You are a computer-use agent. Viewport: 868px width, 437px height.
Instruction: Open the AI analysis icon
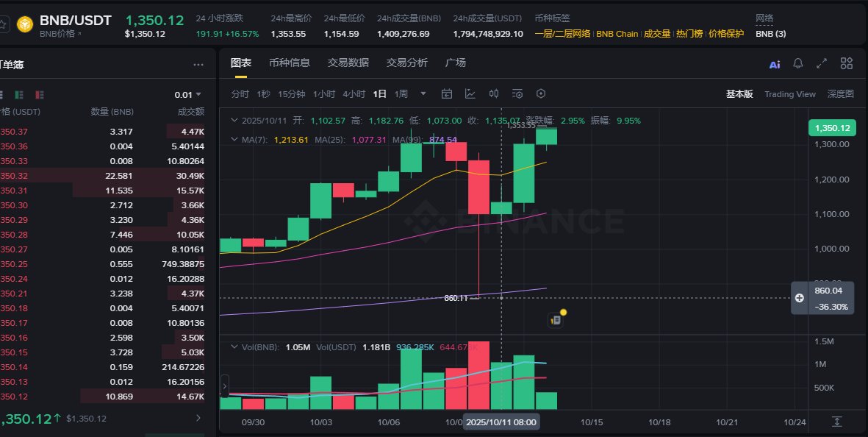coord(775,64)
